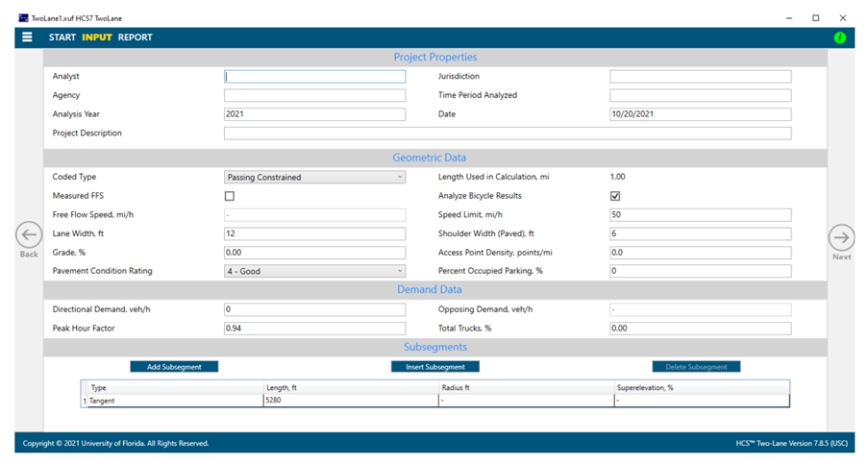
Task: Click the Back arrow icon
Action: coord(29,235)
